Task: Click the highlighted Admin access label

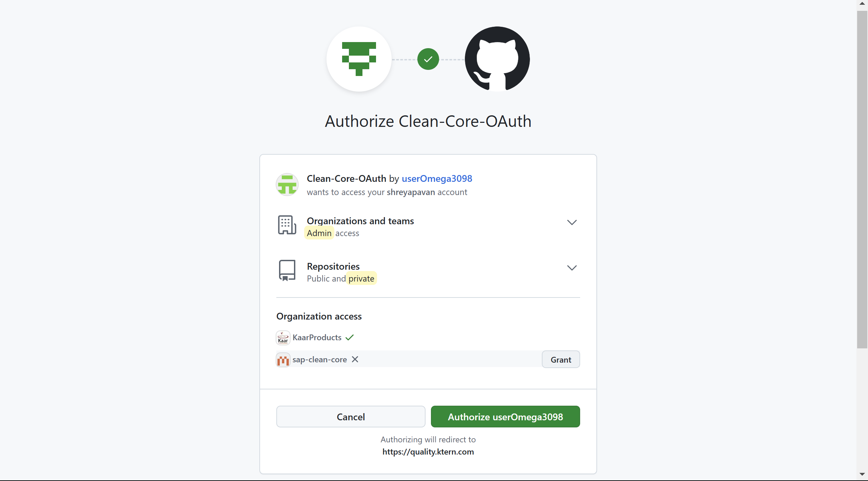Action: click(x=319, y=233)
